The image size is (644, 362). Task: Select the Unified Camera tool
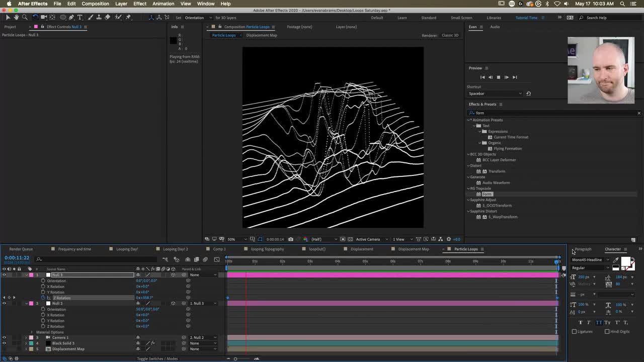(44, 17)
